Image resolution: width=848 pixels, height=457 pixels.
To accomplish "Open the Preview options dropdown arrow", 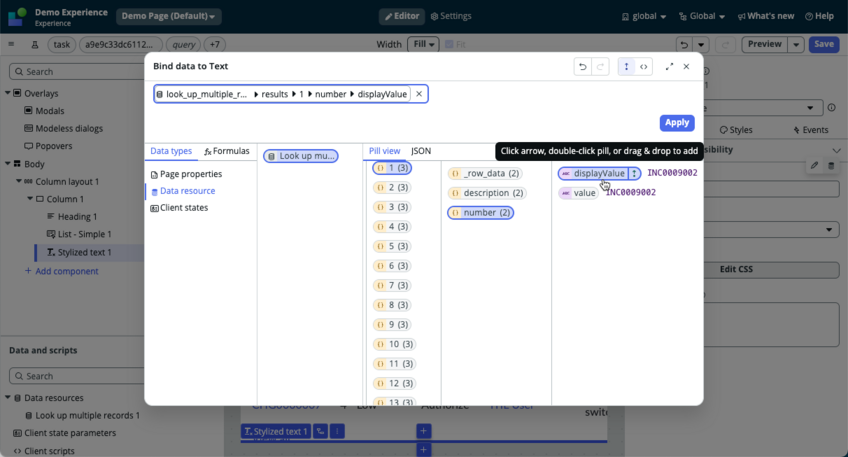I will point(796,44).
